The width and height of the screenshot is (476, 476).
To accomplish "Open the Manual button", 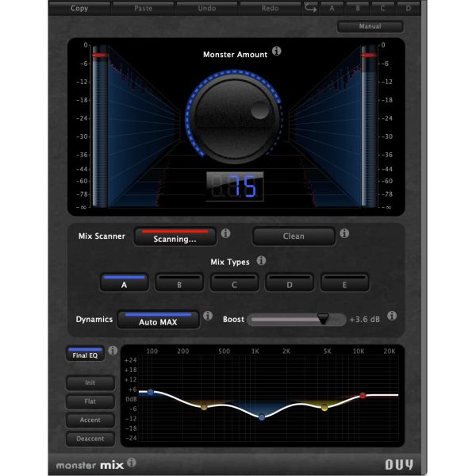I will [x=370, y=26].
